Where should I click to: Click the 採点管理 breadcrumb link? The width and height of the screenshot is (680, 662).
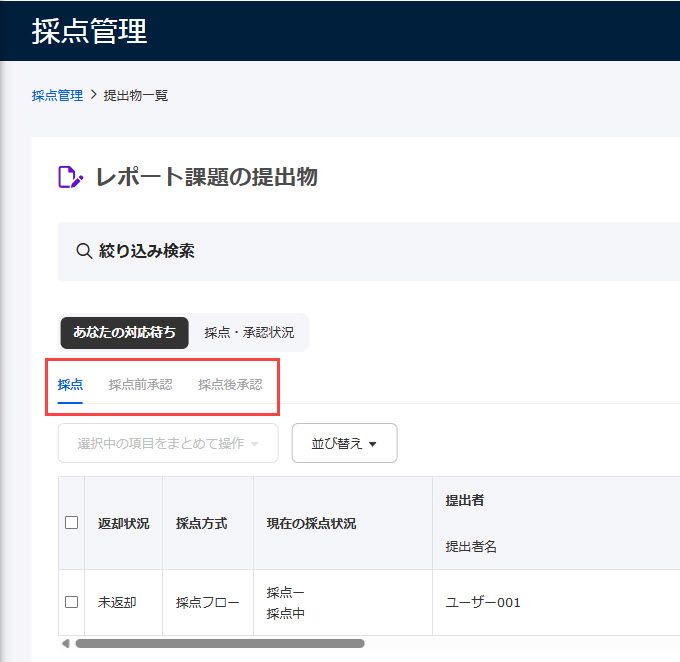[57, 95]
